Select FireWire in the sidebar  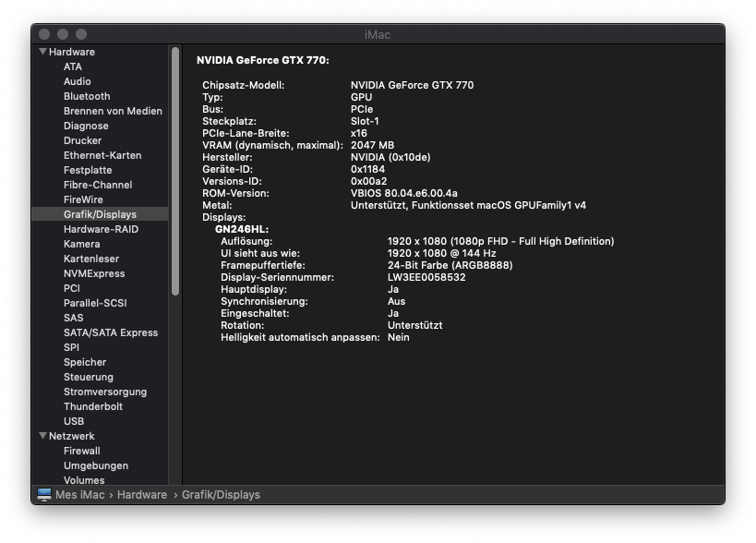pyautogui.click(x=83, y=199)
